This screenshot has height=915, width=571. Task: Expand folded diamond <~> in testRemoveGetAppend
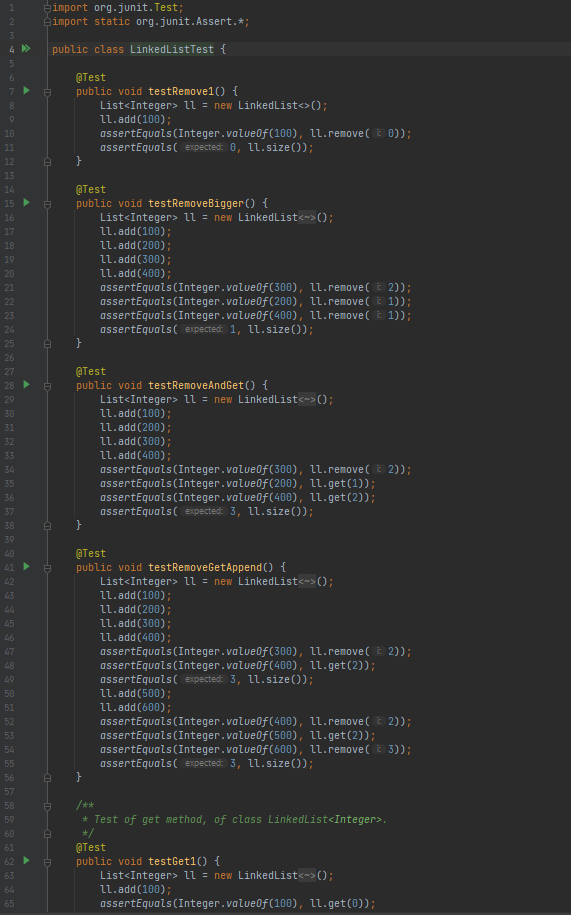[307, 582]
